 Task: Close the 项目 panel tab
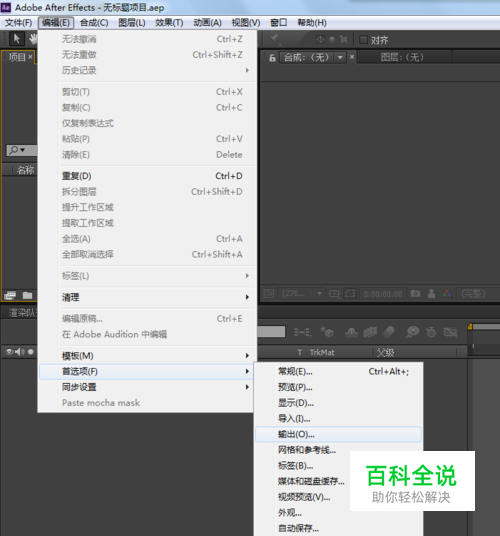[x=30, y=57]
